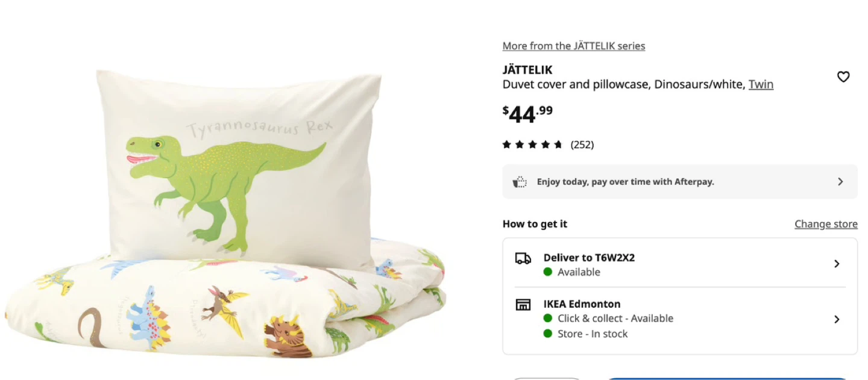Expand Deliver to T6W2X2 chevron
Viewport: 868px width, 380px height.
[x=837, y=264]
